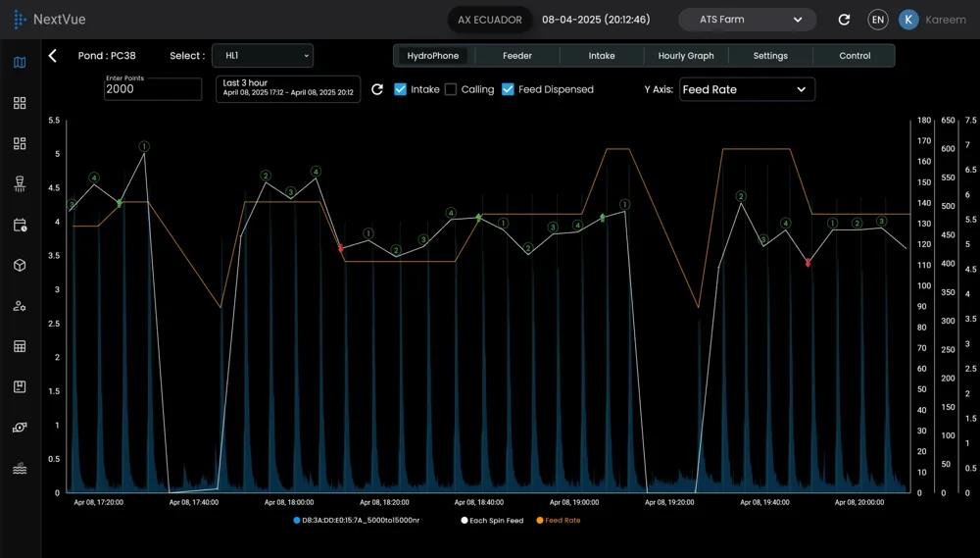Select the cube inventory sidebar icon

[x=20, y=265]
